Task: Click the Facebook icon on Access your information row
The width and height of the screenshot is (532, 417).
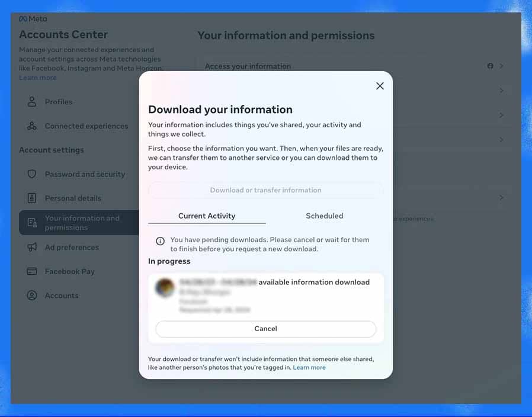Action: (x=491, y=66)
